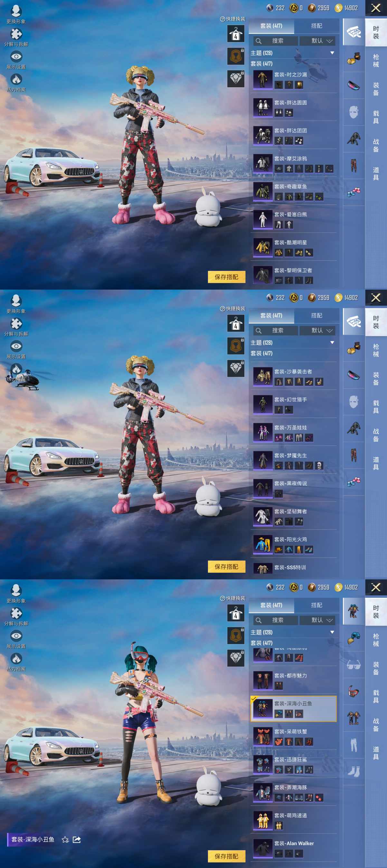Click the empty white pants slot icon

[x=353, y=745]
